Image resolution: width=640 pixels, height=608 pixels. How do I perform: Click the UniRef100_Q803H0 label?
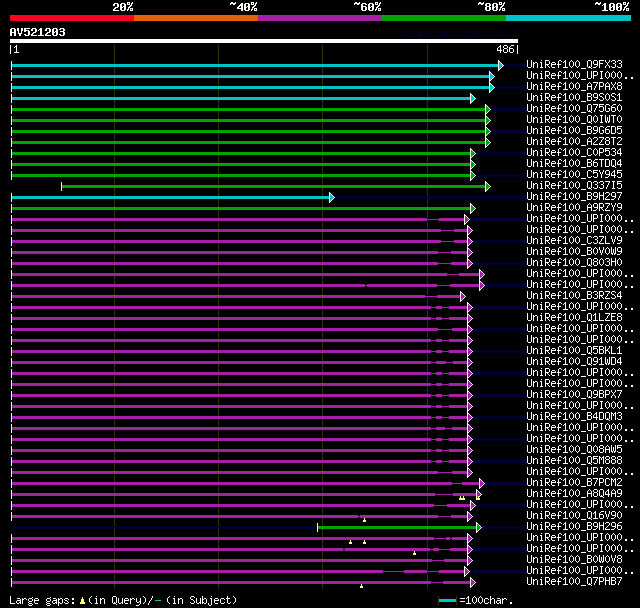(574, 263)
